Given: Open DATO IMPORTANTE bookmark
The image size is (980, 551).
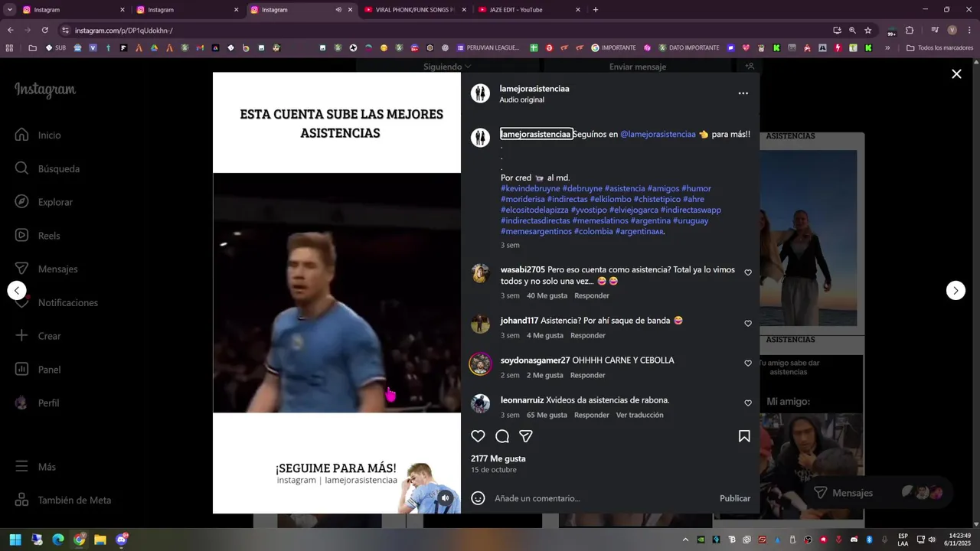Looking at the screenshot, I should coord(688,47).
